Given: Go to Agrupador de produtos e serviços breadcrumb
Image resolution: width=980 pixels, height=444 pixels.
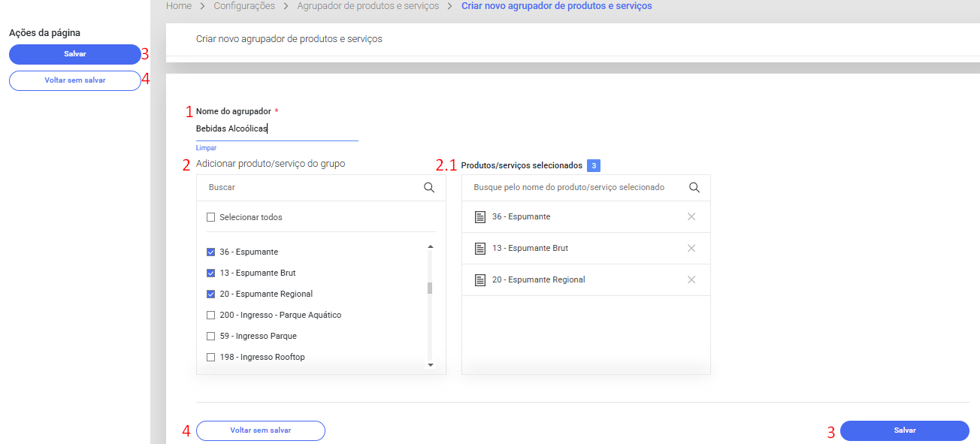Looking at the screenshot, I should pyautogui.click(x=368, y=6).
